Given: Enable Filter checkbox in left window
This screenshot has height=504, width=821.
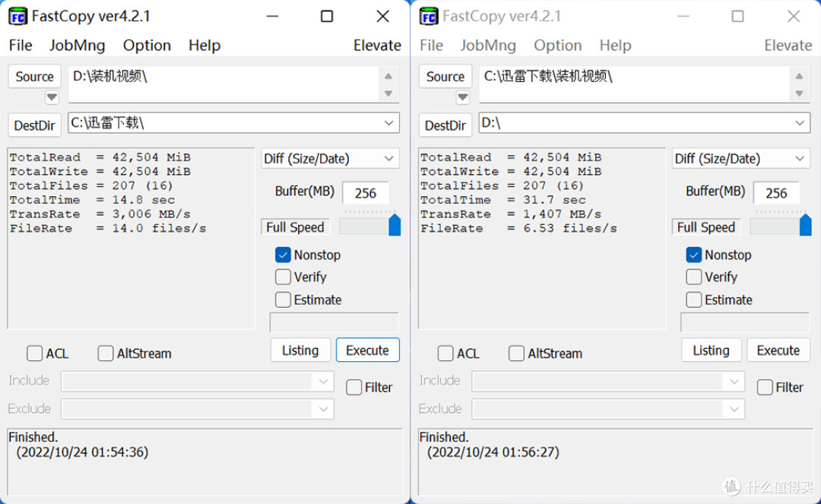Looking at the screenshot, I should click(x=354, y=387).
